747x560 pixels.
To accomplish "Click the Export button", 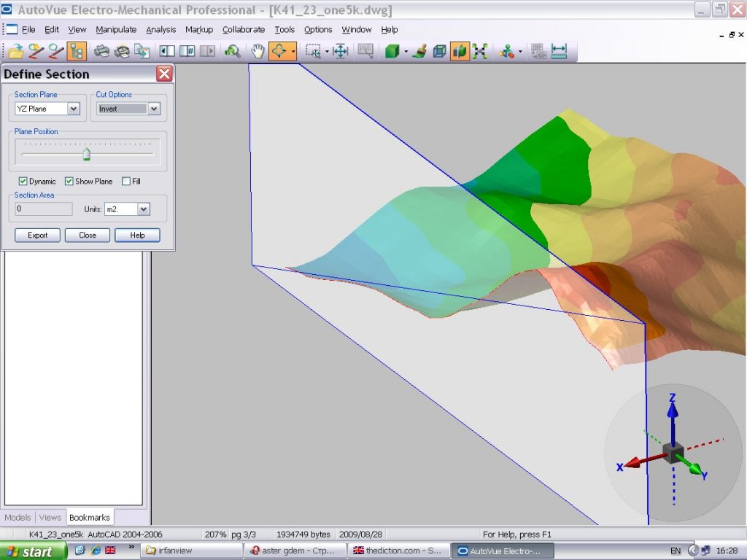I will click(37, 236).
